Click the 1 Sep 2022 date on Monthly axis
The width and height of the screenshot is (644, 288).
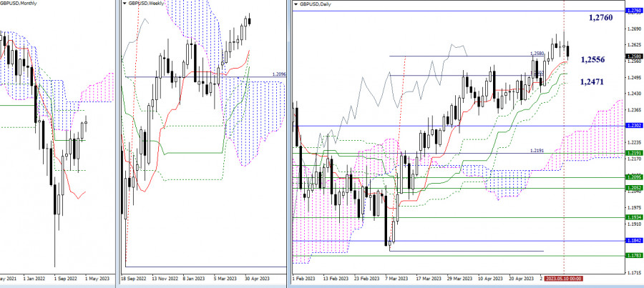point(66,279)
